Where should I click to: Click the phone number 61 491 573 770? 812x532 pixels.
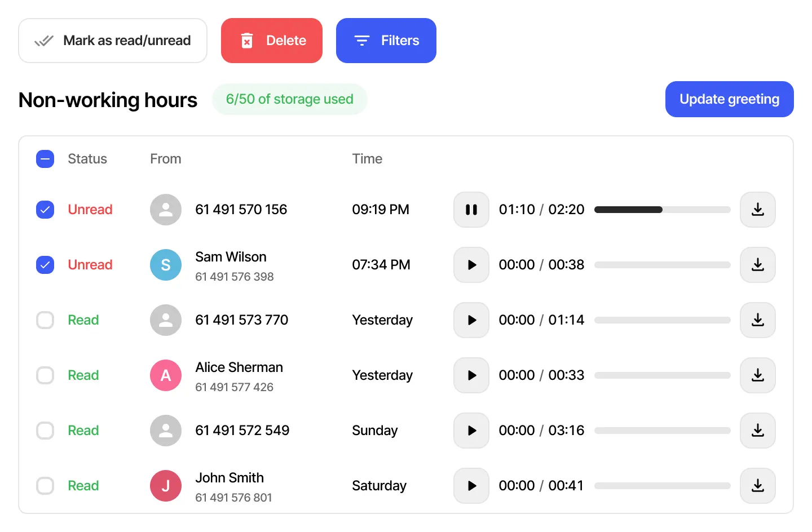(x=242, y=320)
